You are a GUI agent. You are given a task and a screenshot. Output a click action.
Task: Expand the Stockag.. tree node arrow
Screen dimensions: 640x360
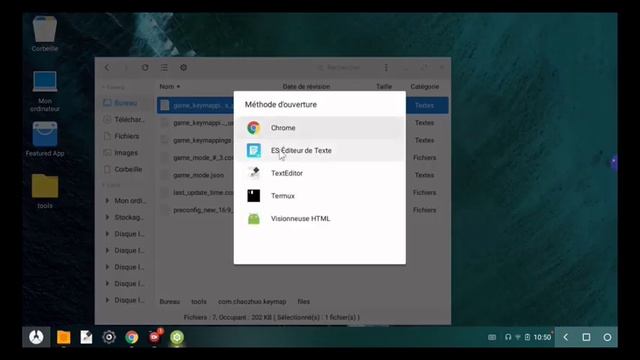(107, 217)
